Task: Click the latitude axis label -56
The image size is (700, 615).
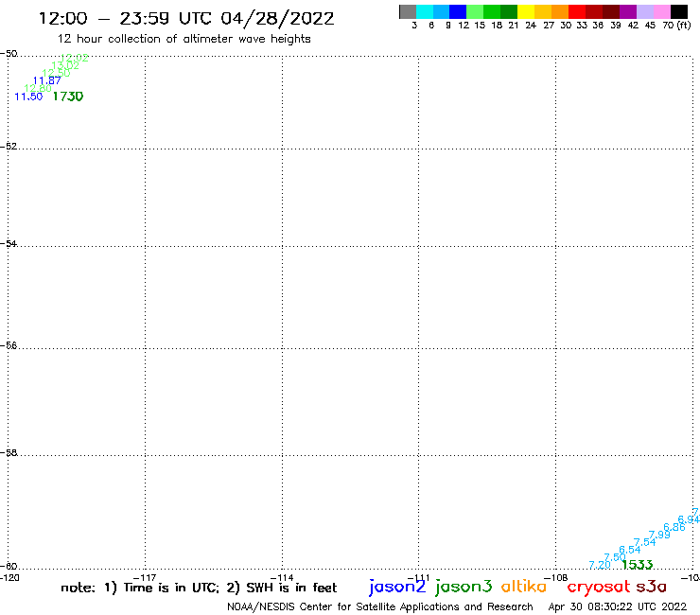Action: 9,345
